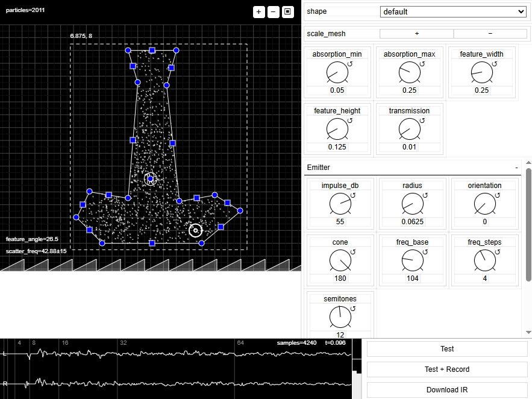Collapse the Emitter section
532x399 pixels.
click(x=516, y=167)
